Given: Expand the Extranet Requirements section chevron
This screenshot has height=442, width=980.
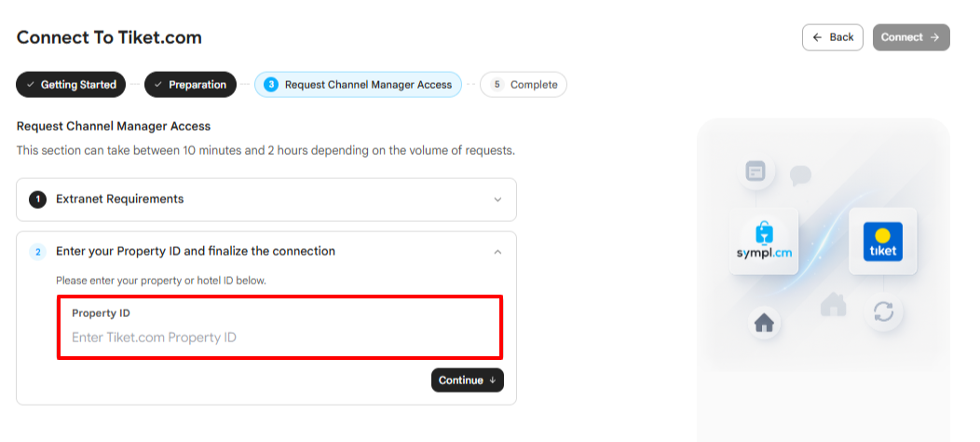Looking at the screenshot, I should click(x=497, y=200).
